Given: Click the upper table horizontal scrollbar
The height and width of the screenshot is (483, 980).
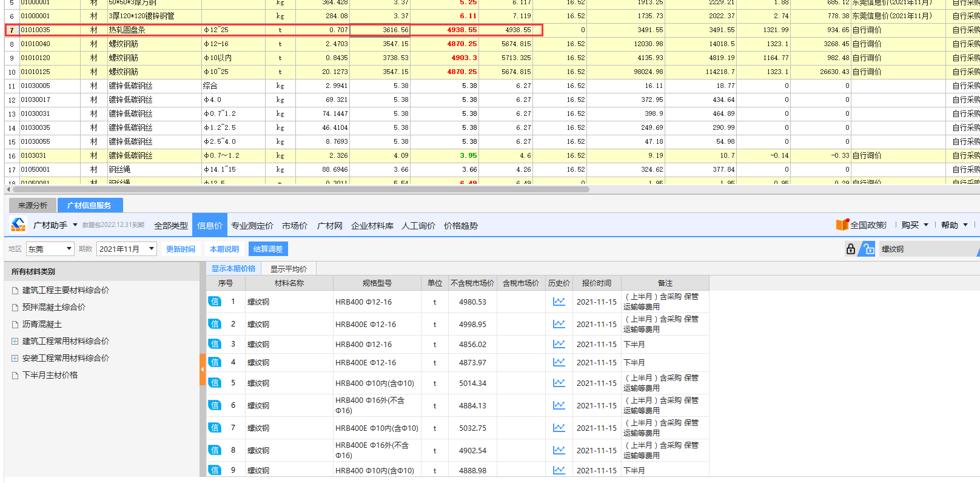Looking at the screenshot, I should click(301, 189).
